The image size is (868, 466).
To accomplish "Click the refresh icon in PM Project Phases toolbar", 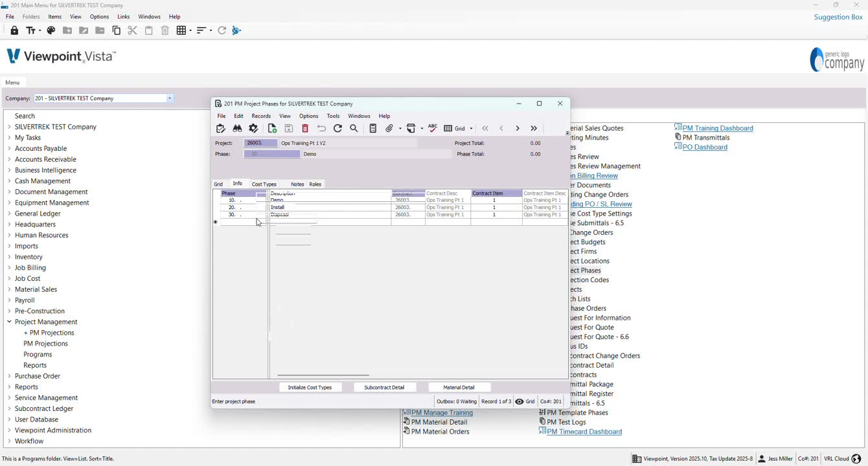I will coord(337,129).
